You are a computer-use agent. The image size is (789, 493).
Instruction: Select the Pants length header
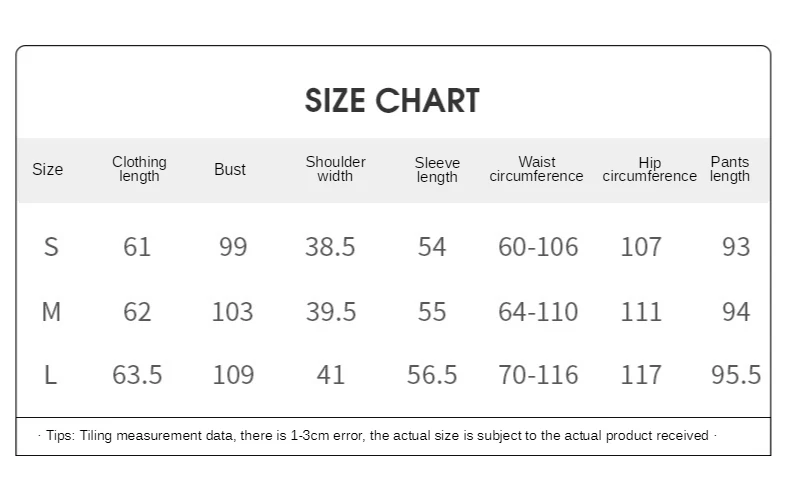point(730,169)
